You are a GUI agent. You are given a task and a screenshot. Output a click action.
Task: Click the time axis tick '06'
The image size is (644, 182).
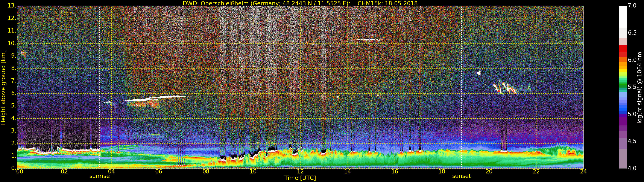(158, 172)
